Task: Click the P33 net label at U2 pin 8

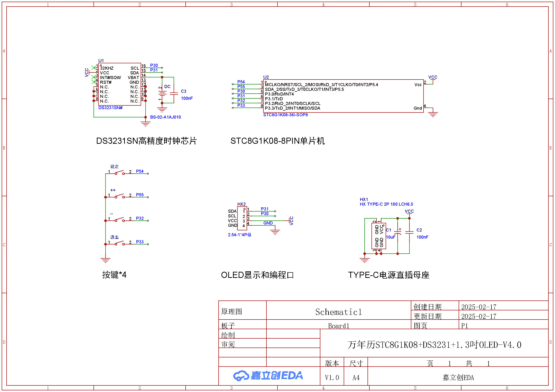Action: pos(241,105)
